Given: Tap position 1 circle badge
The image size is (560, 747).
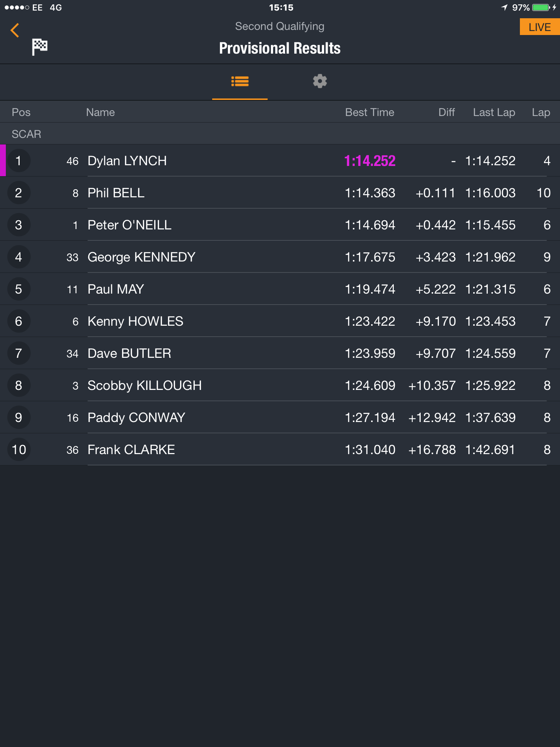Looking at the screenshot, I should (x=19, y=160).
